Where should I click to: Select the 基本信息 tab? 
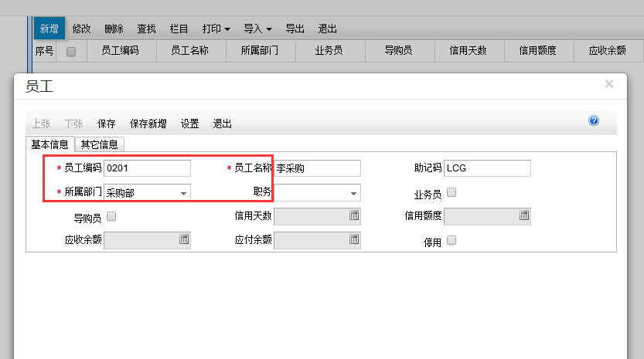[x=50, y=144]
